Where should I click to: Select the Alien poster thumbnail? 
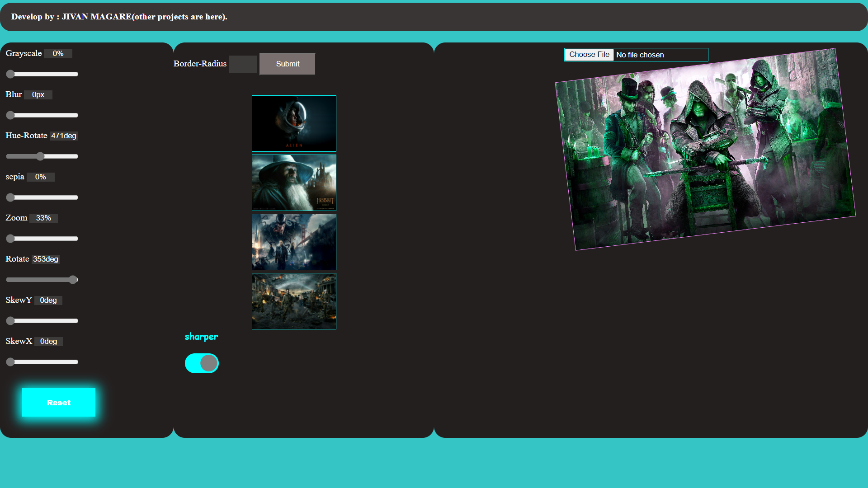[x=294, y=123]
